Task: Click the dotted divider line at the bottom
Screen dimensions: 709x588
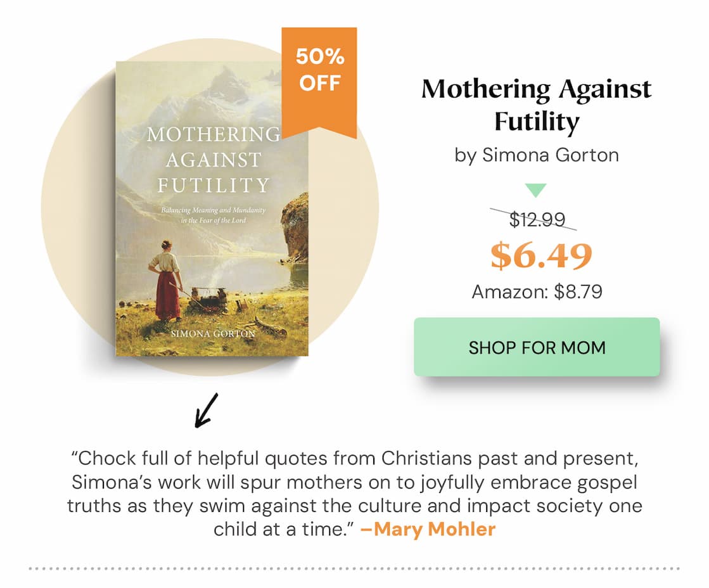Action: point(354,569)
